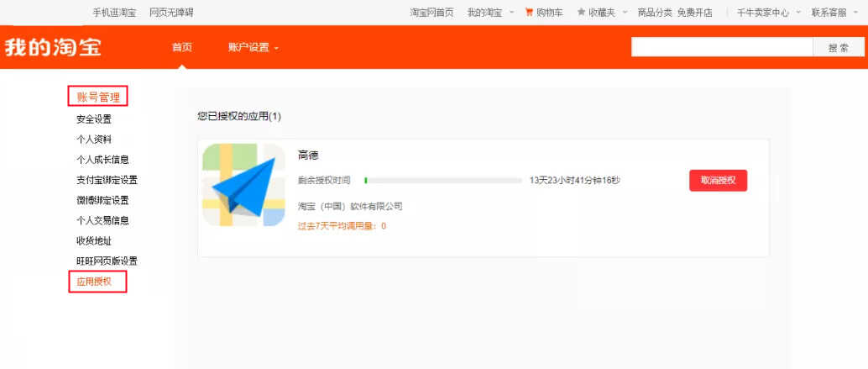Select the 首页 tab
868x369 pixels.
tap(182, 48)
